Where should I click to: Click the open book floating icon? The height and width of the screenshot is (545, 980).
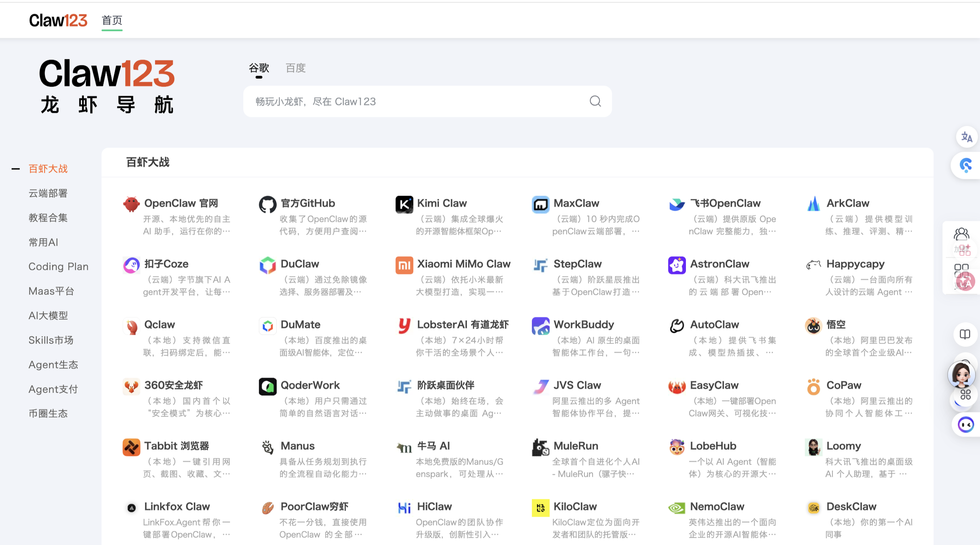965,334
